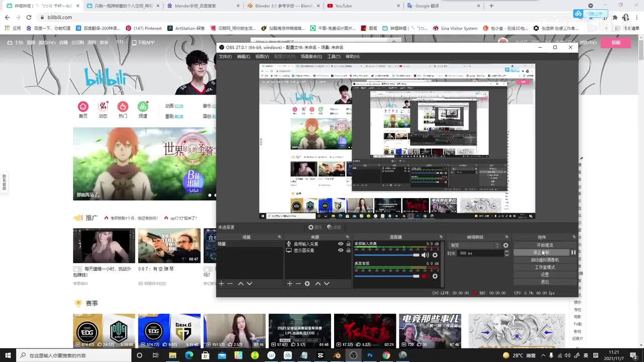Screen dimensions: 644x362
Task: Adjust the audio input capture volume slider
Action: pyautogui.click(x=387, y=255)
